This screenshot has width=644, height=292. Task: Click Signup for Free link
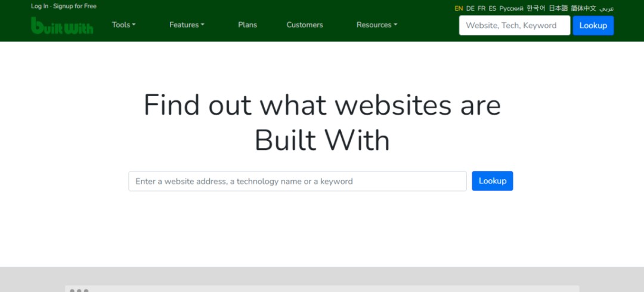(75, 6)
